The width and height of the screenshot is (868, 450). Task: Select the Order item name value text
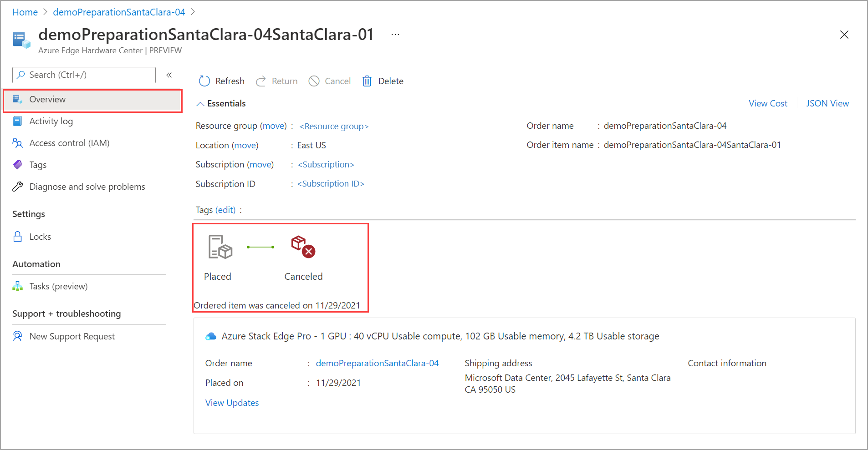692,145
